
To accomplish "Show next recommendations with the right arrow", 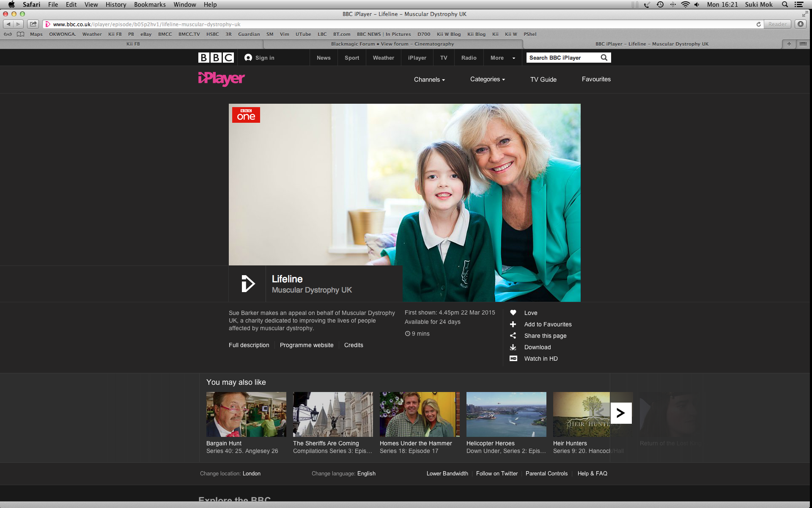I will pyautogui.click(x=621, y=413).
